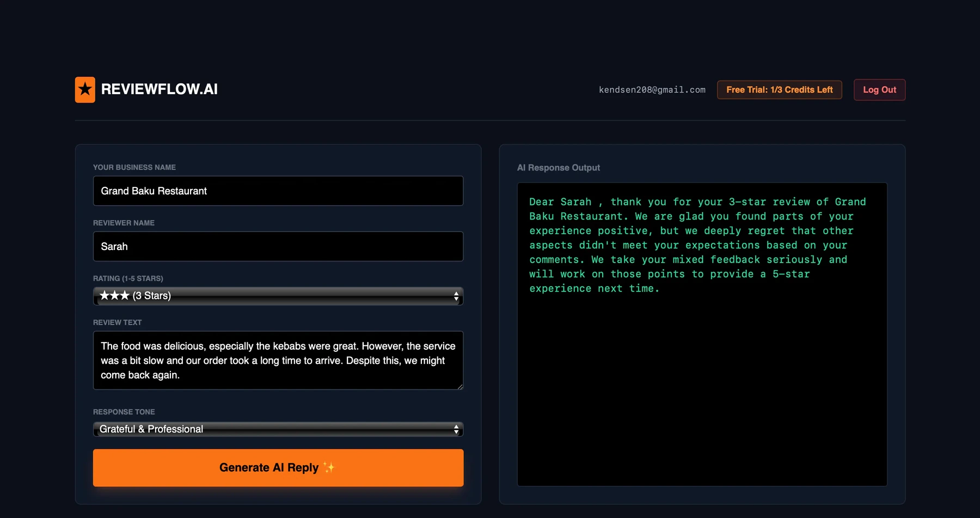
Task: Open the Rating stars dropdown
Action: (x=278, y=296)
